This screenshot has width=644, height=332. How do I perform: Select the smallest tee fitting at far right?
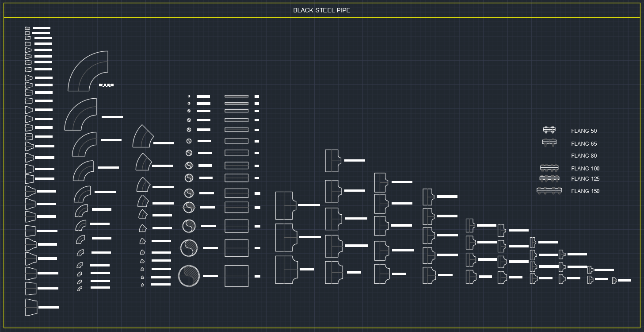[x=614, y=280]
